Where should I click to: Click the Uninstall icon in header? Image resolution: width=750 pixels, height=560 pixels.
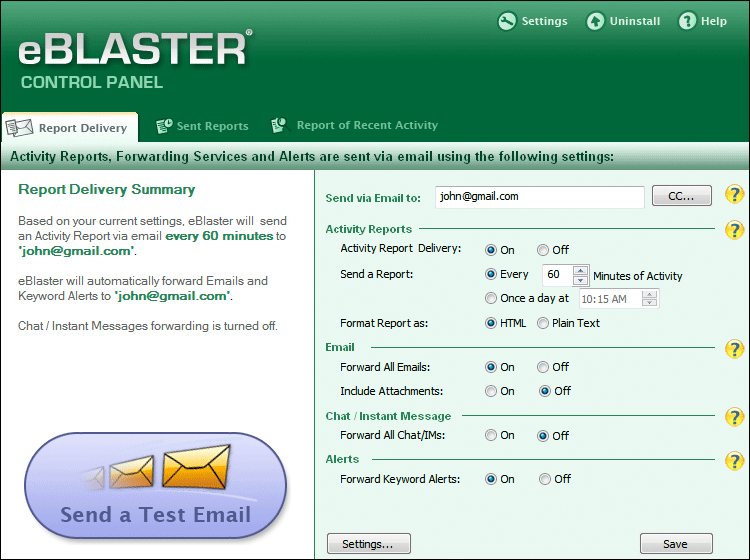click(x=595, y=21)
